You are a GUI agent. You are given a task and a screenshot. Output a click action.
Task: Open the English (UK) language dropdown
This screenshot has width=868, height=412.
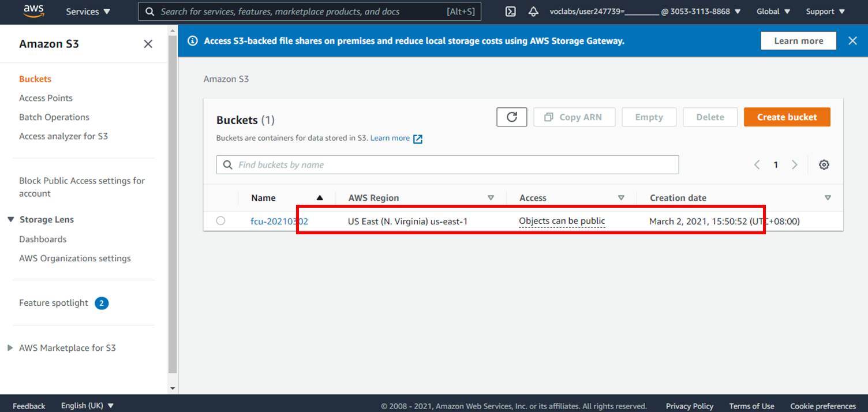(88, 406)
